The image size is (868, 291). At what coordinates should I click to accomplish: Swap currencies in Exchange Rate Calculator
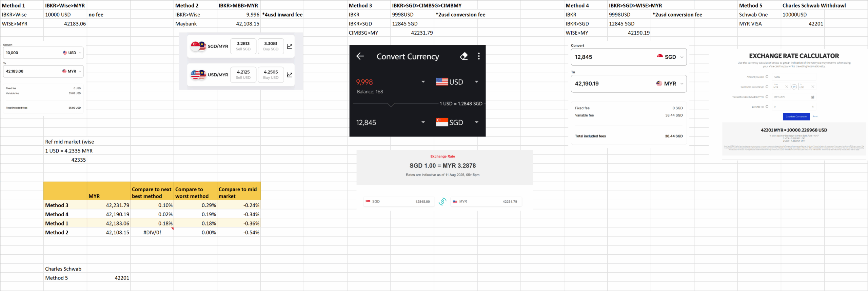[794, 87]
